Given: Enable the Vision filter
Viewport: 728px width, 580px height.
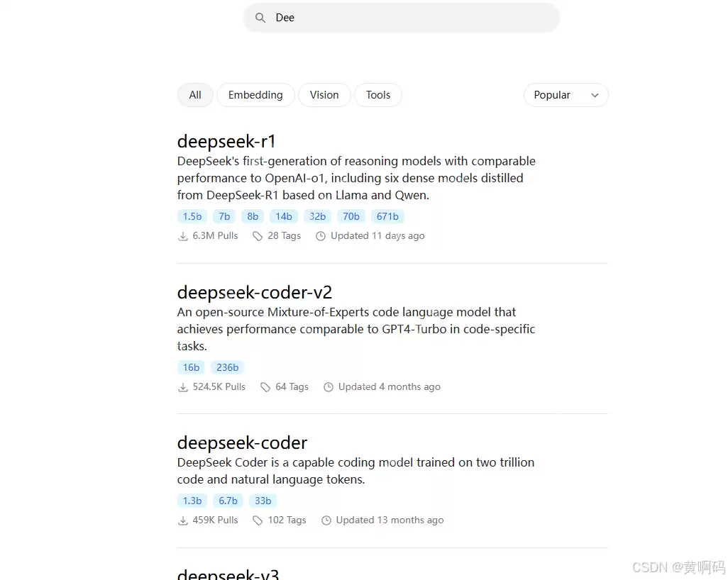Looking at the screenshot, I should (x=324, y=94).
